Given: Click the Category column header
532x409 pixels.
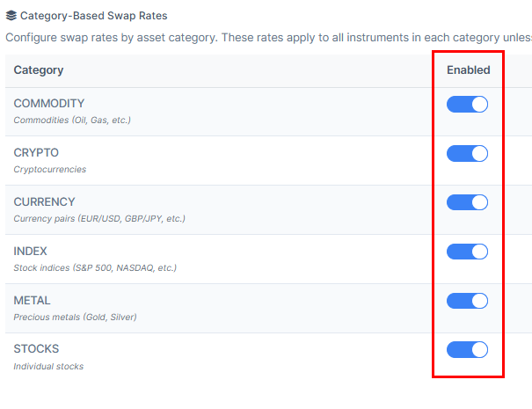Looking at the screenshot, I should point(39,70).
